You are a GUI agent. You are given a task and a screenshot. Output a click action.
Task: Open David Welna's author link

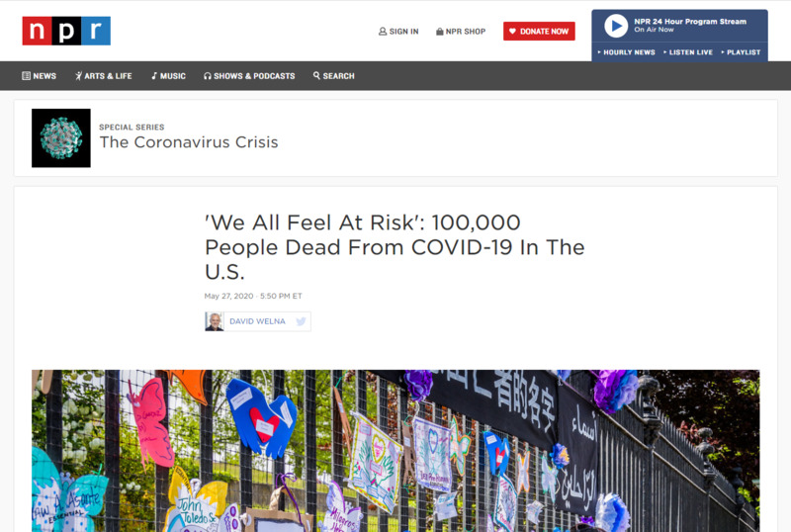point(257,321)
